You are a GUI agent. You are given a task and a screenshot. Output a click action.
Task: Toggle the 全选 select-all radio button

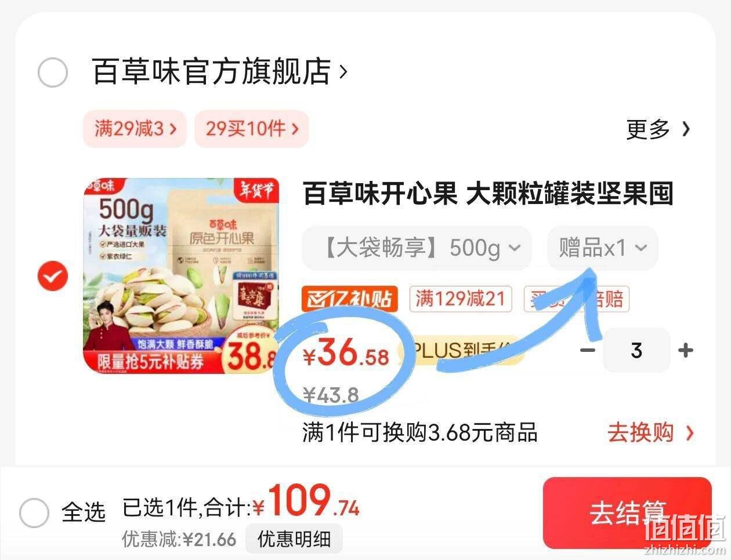pos(34,512)
